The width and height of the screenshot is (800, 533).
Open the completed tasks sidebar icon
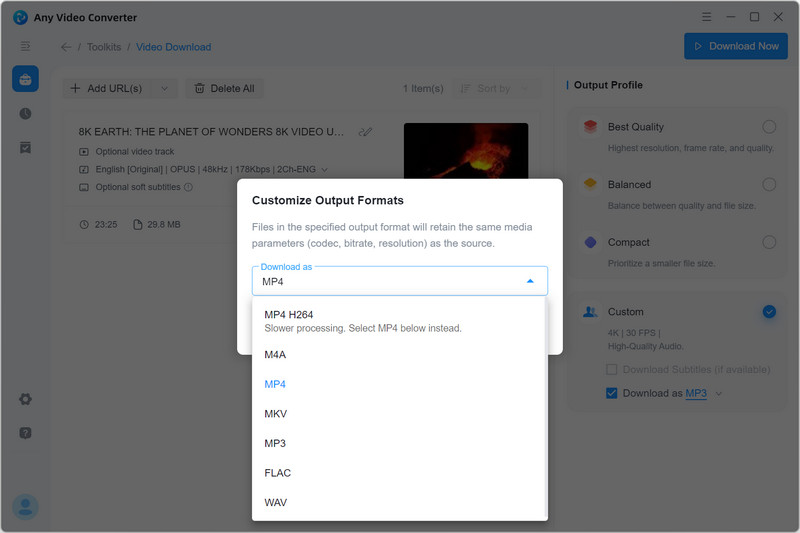[x=25, y=148]
